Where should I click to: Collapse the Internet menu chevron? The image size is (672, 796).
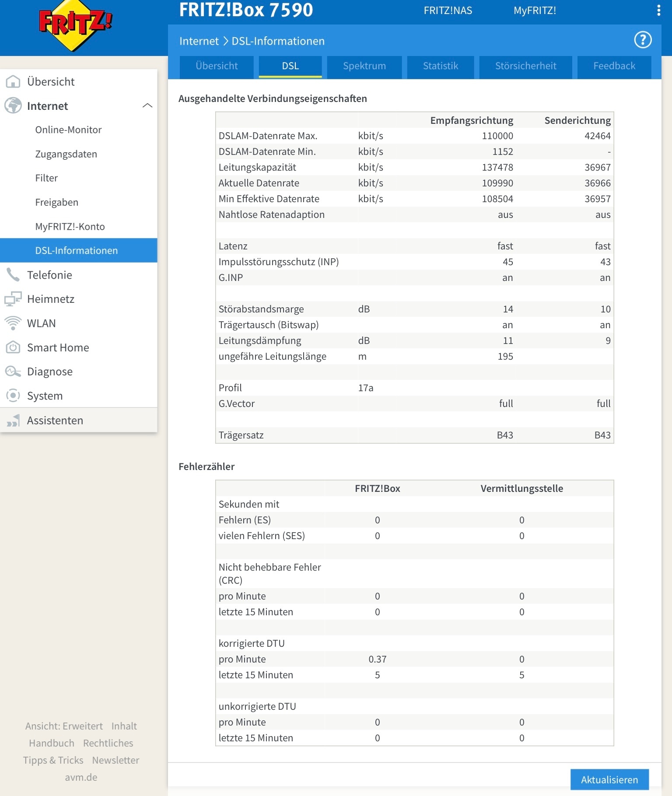147,105
